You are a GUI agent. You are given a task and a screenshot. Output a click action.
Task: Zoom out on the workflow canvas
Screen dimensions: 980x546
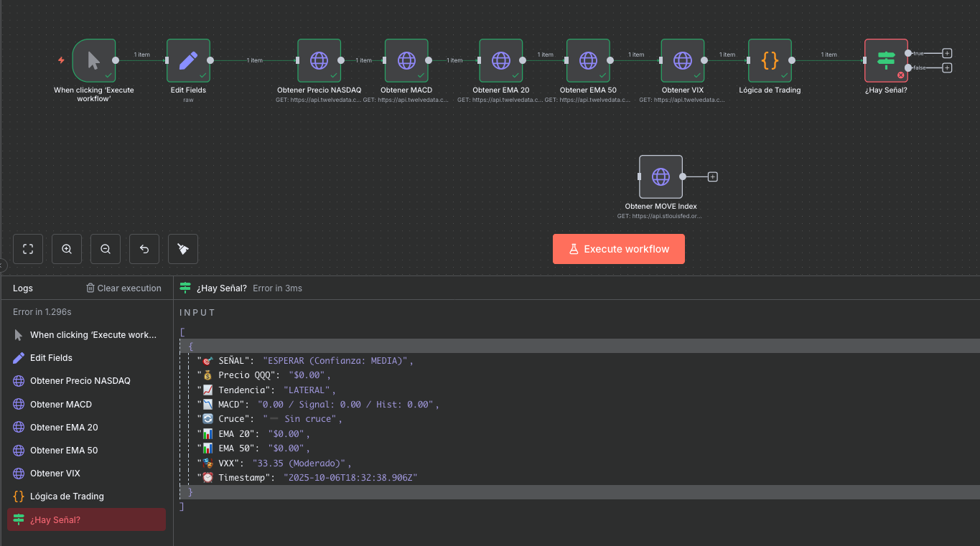[106, 249]
